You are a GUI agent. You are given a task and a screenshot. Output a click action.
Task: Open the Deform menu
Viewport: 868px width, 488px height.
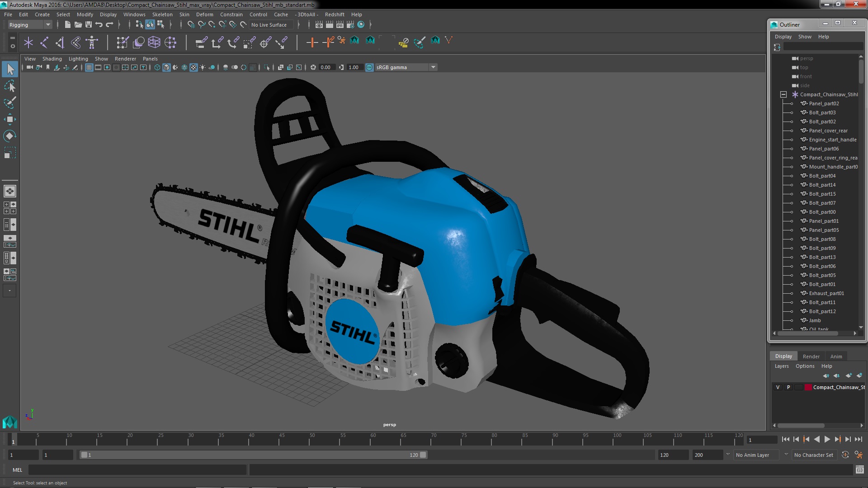point(204,14)
